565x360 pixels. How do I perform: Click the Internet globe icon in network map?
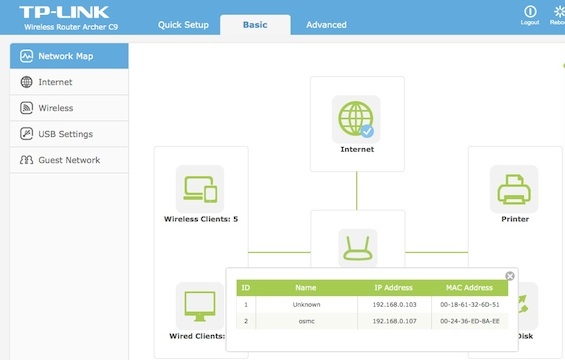(356, 119)
